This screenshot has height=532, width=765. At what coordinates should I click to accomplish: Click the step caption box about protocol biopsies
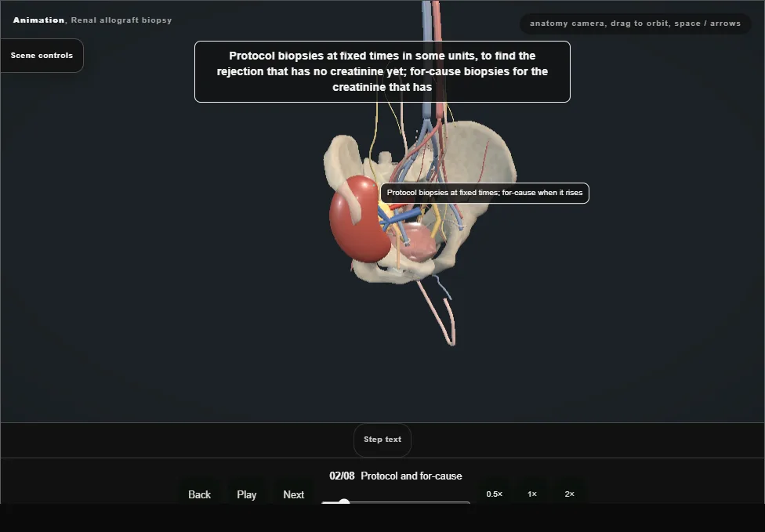coord(382,71)
